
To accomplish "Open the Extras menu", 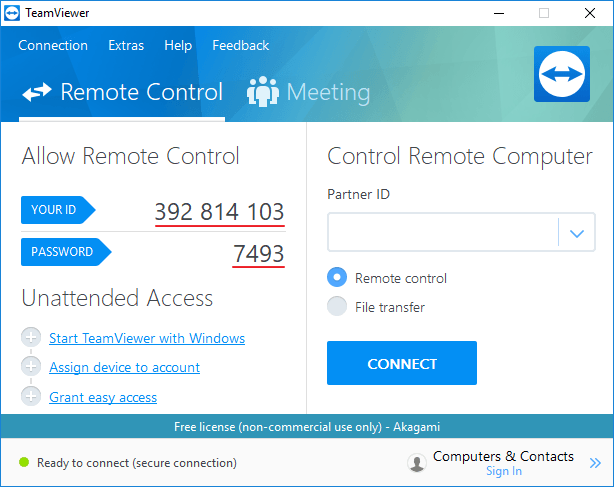I will click(x=126, y=45).
